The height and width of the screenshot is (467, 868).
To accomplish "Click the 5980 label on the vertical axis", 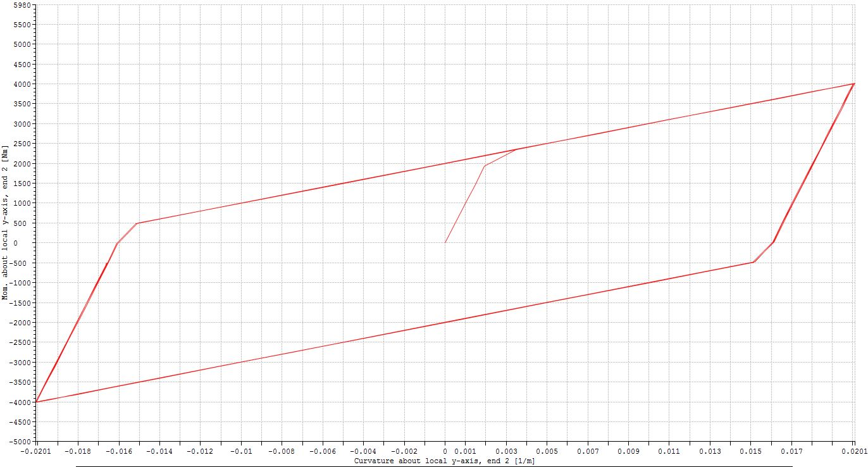I will [21, 5].
